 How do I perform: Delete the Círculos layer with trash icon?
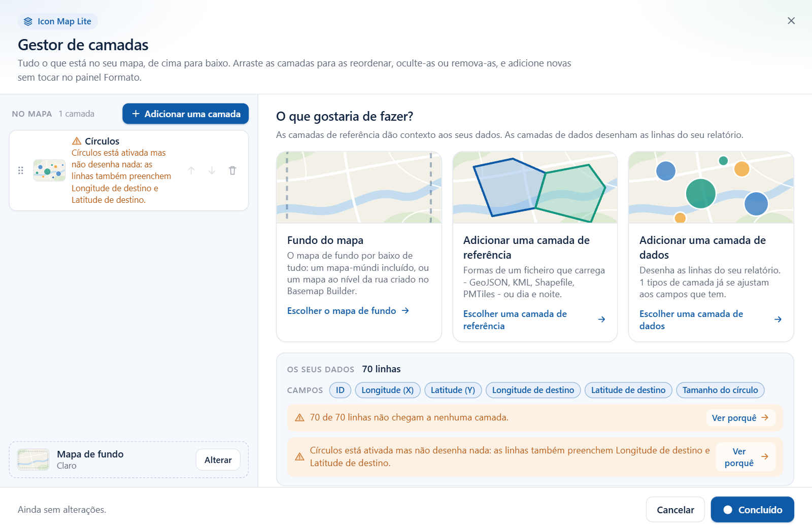(x=232, y=170)
